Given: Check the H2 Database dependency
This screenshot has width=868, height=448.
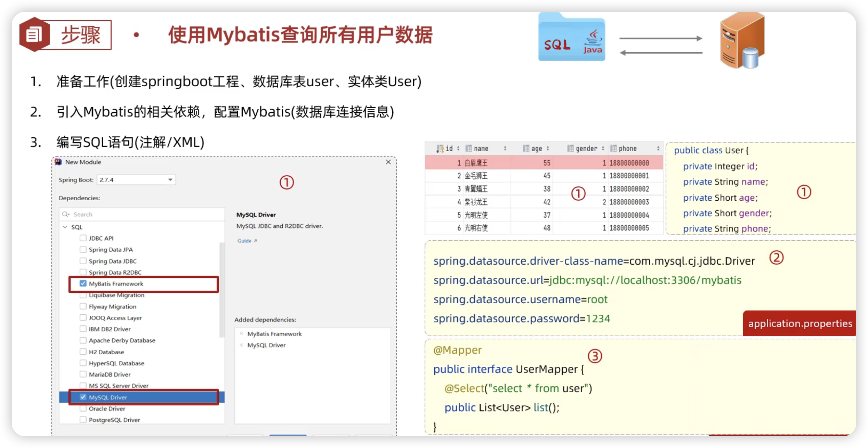Looking at the screenshot, I should [83, 352].
